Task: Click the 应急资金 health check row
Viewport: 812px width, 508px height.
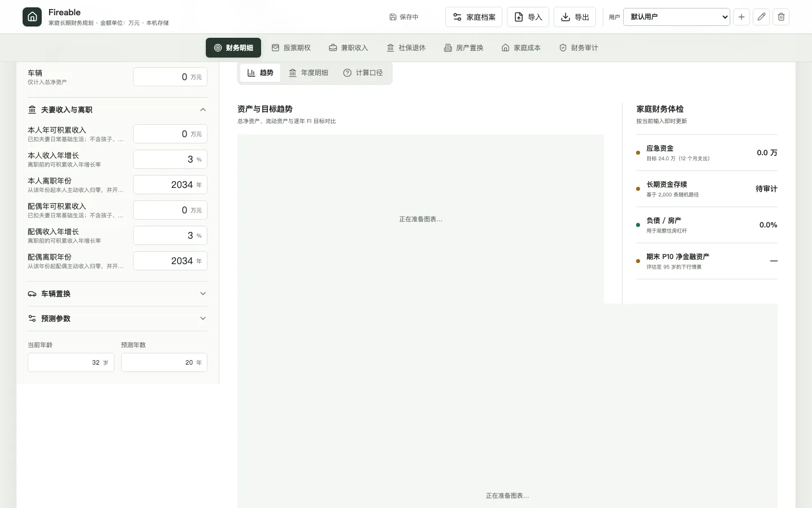Action: [707, 153]
